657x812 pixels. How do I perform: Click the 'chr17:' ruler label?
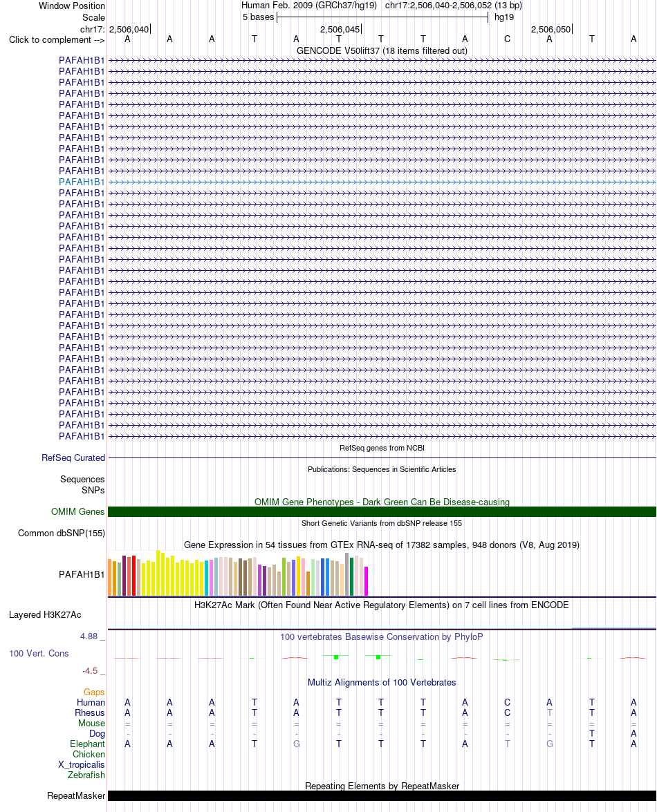pos(92,29)
